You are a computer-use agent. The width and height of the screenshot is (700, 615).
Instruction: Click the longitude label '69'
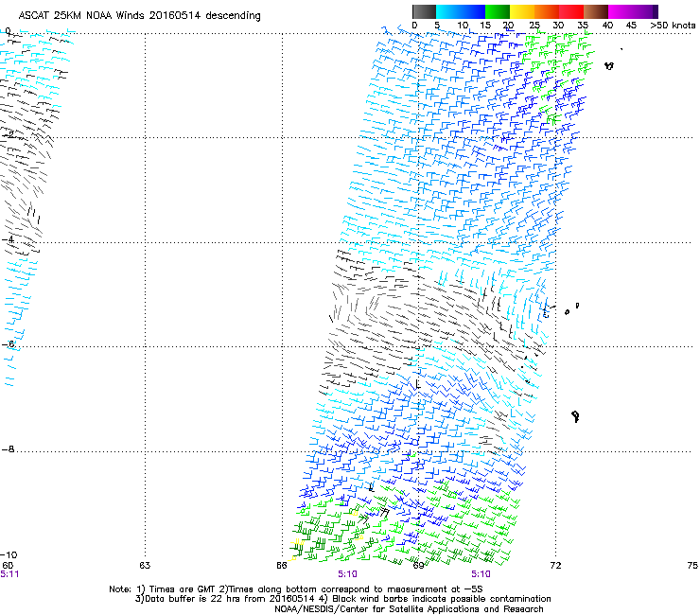pos(418,566)
